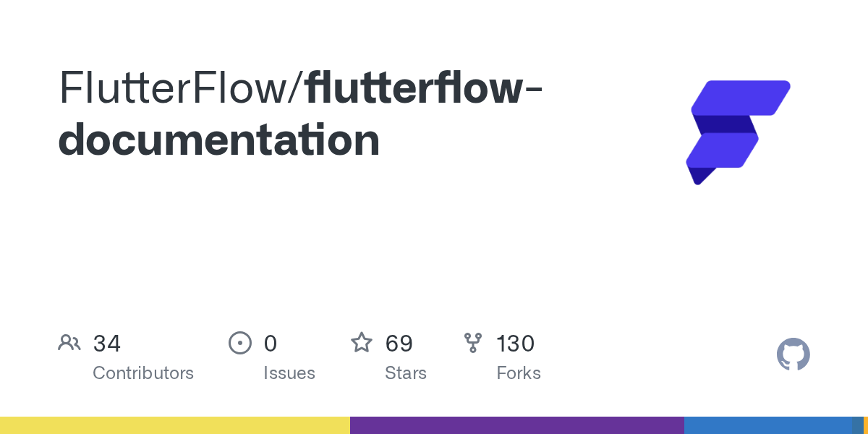
Task: Click the FlutterFlow logo image
Action: click(x=738, y=132)
